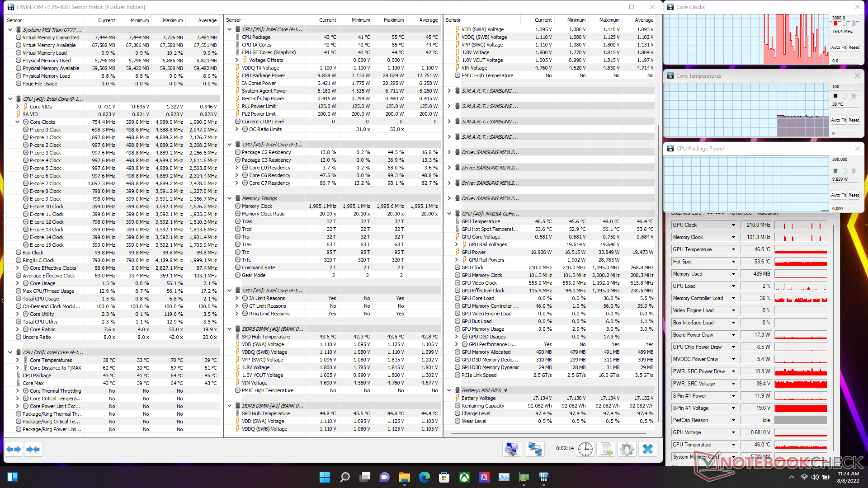Open the Memory Controller Load dropdown
Screen dimensions: 868x488
pyautogui.click(x=733, y=298)
